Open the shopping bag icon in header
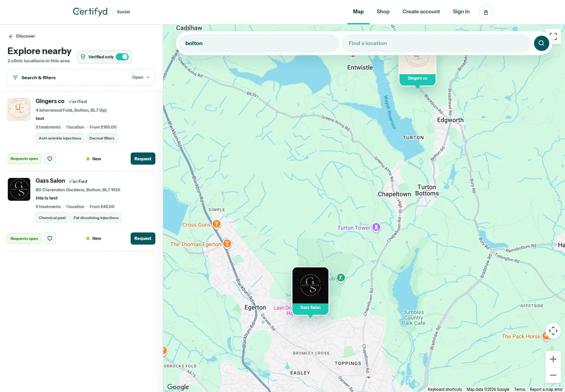 [x=486, y=12]
